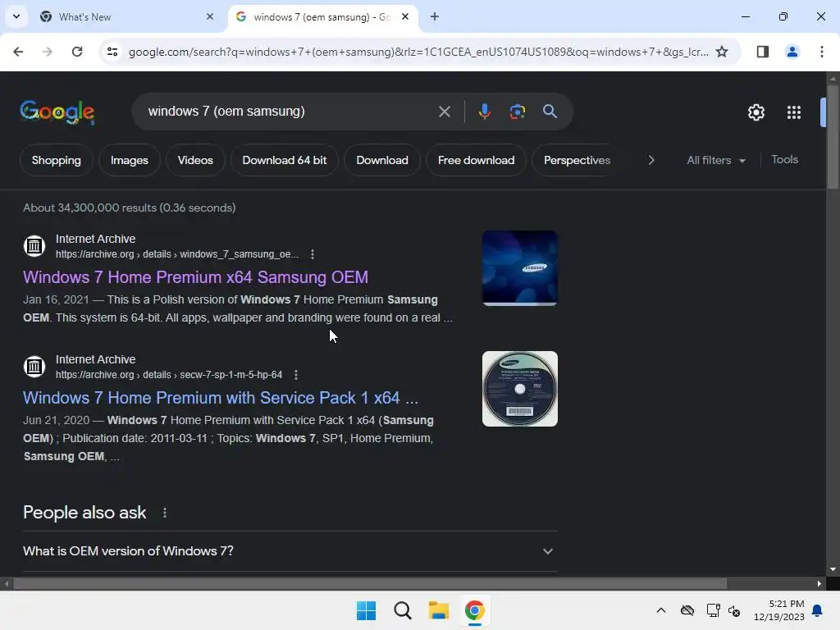840x630 pixels.
Task: Click the second Internet Archive site name
Action: tap(95, 359)
